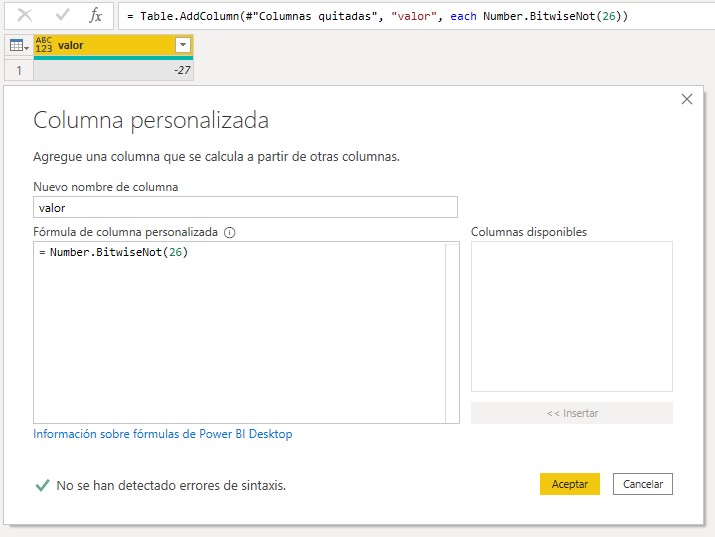Open the table menu icon at grid corner

[18, 45]
